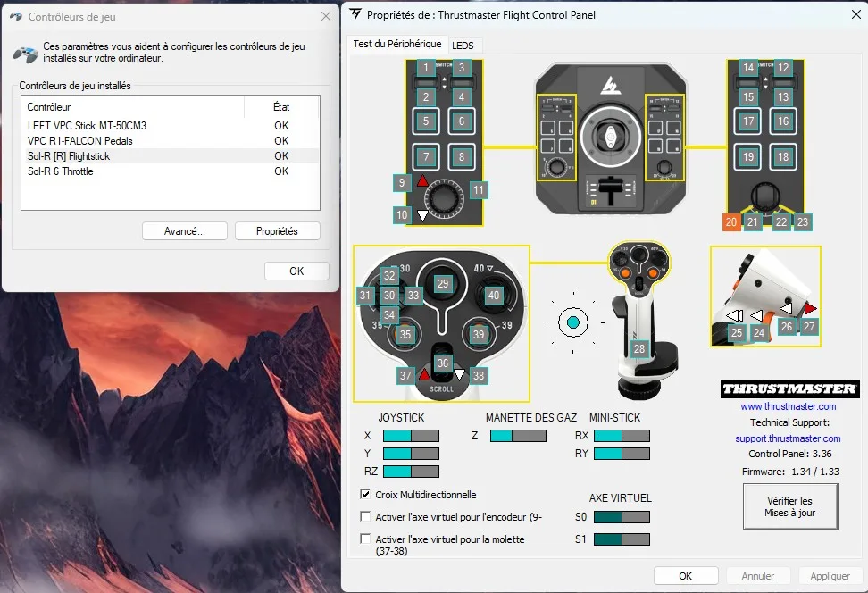Select VPC R1-FALCON Pedals in the list
Viewport: 868px width, 593px height.
tap(172, 140)
